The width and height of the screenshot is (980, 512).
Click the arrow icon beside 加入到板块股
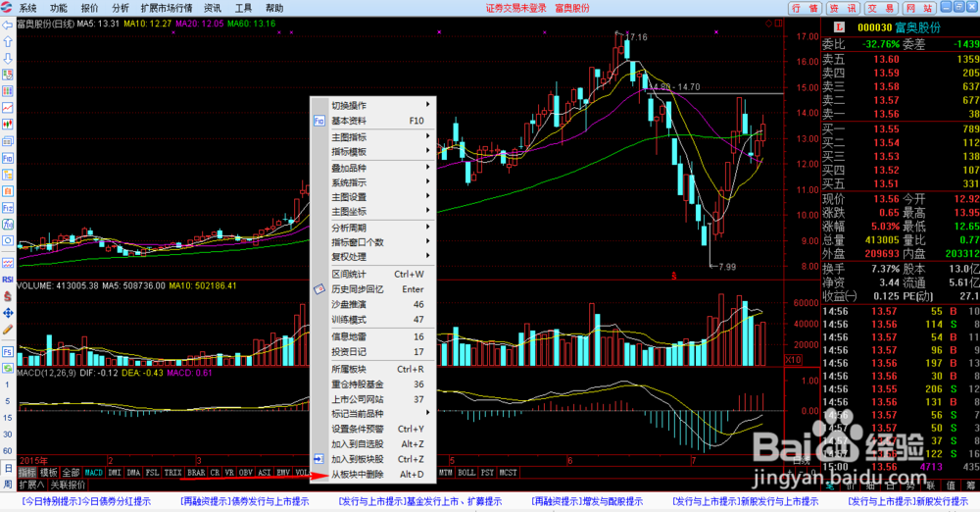click(x=318, y=459)
